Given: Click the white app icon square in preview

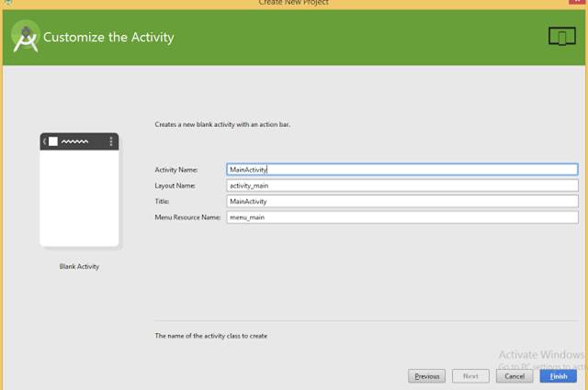Looking at the screenshot, I should [53, 142].
